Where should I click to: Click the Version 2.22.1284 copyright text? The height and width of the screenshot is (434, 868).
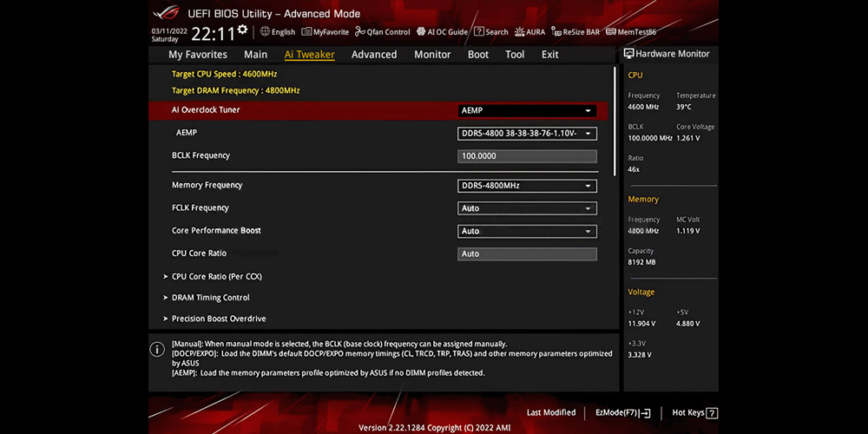(x=435, y=427)
